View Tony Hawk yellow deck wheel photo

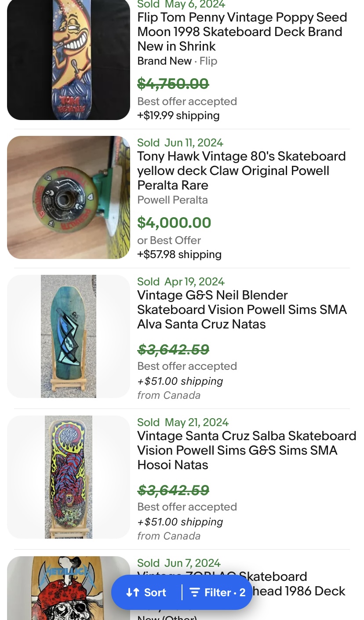[x=69, y=197]
